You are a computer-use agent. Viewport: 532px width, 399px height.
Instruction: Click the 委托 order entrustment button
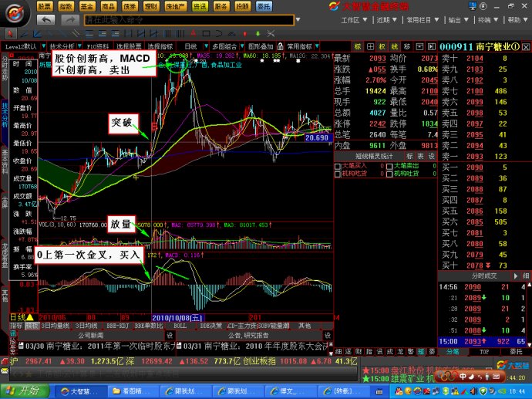pyautogui.click(x=264, y=5)
